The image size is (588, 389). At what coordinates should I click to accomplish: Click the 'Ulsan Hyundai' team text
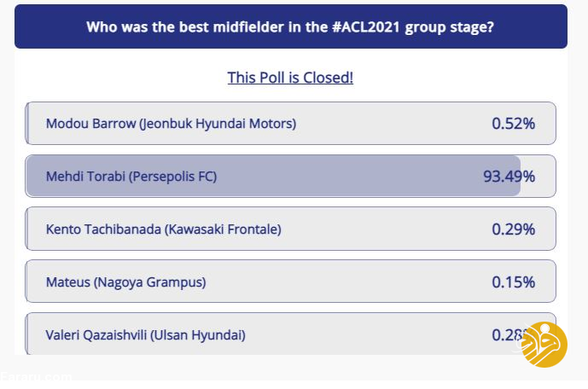198,335
